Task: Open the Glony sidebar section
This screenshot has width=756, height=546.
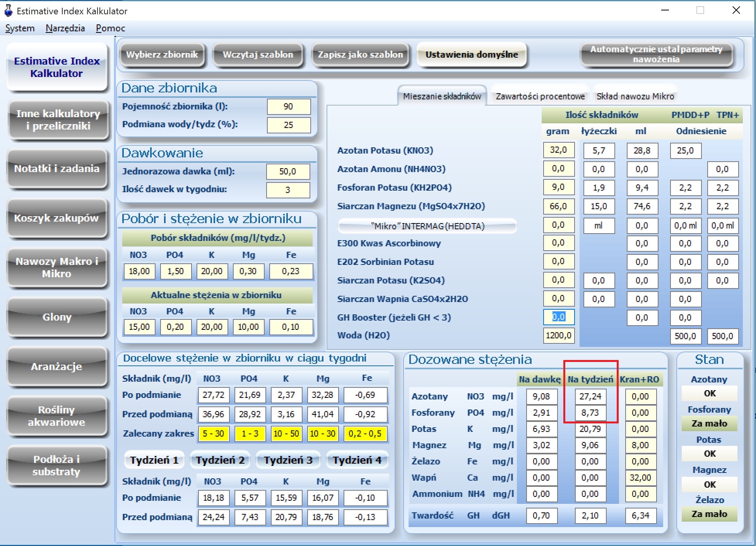Action: [57, 317]
